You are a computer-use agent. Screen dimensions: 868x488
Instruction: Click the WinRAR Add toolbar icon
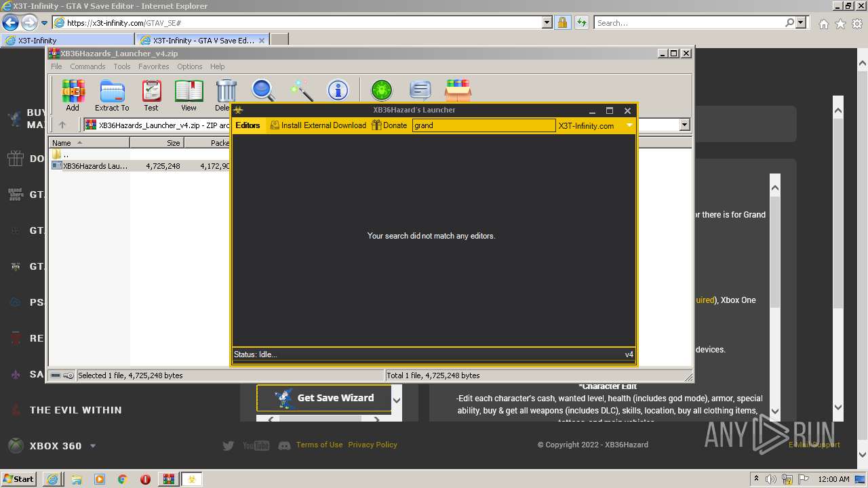pyautogui.click(x=73, y=95)
